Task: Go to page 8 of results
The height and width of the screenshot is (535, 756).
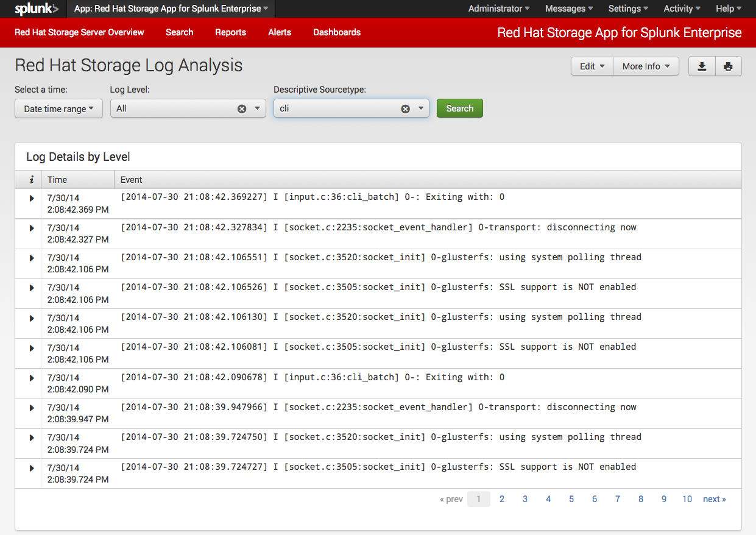Action: [641, 499]
